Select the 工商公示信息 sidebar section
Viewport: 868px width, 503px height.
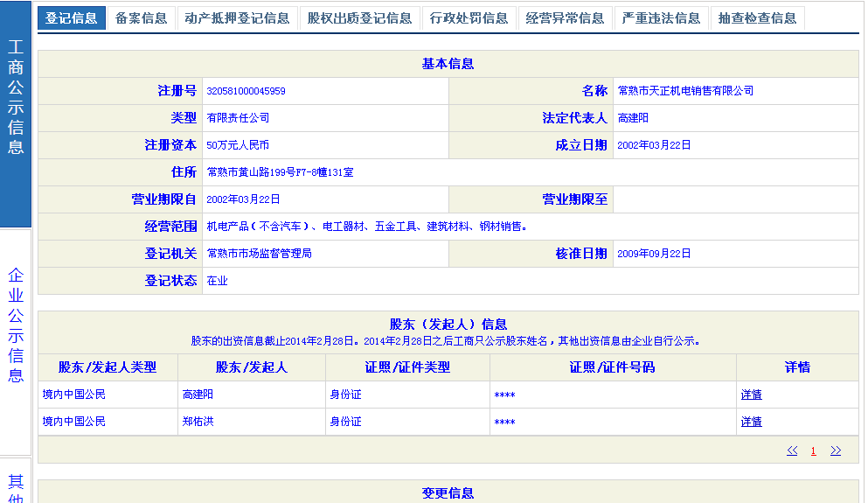tap(16, 96)
